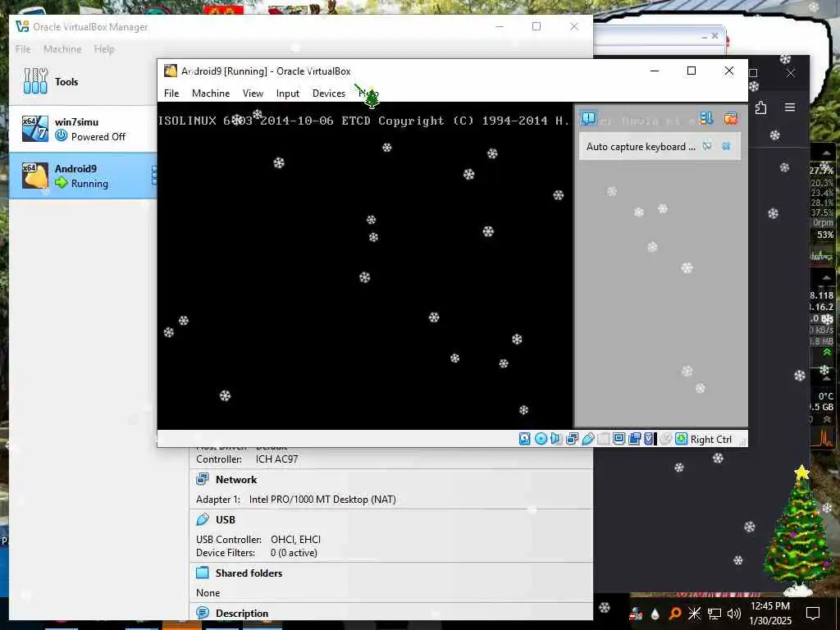The image size is (840, 630).
Task: Click the virtualization features status icon
Action: tap(650, 440)
